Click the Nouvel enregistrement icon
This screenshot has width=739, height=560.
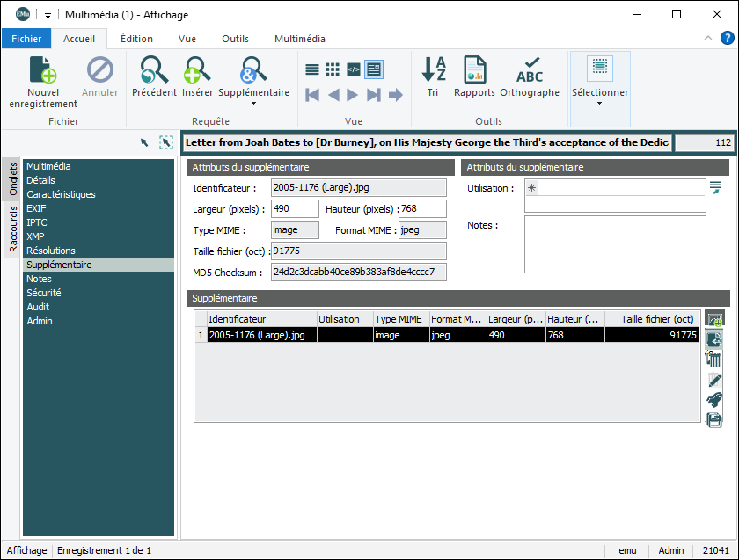[43, 70]
